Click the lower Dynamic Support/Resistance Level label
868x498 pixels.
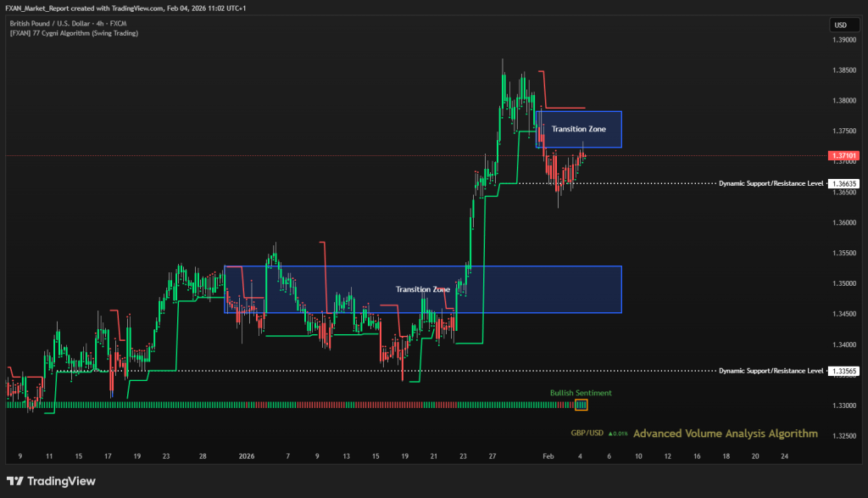click(x=771, y=371)
